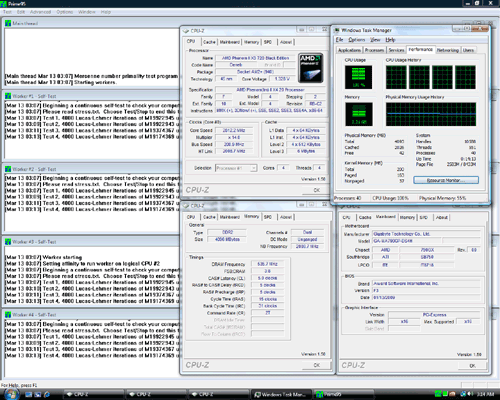Click the DRAM Frequency value in CPU-Z
This screenshot has height=400, width=500.
[268, 264]
